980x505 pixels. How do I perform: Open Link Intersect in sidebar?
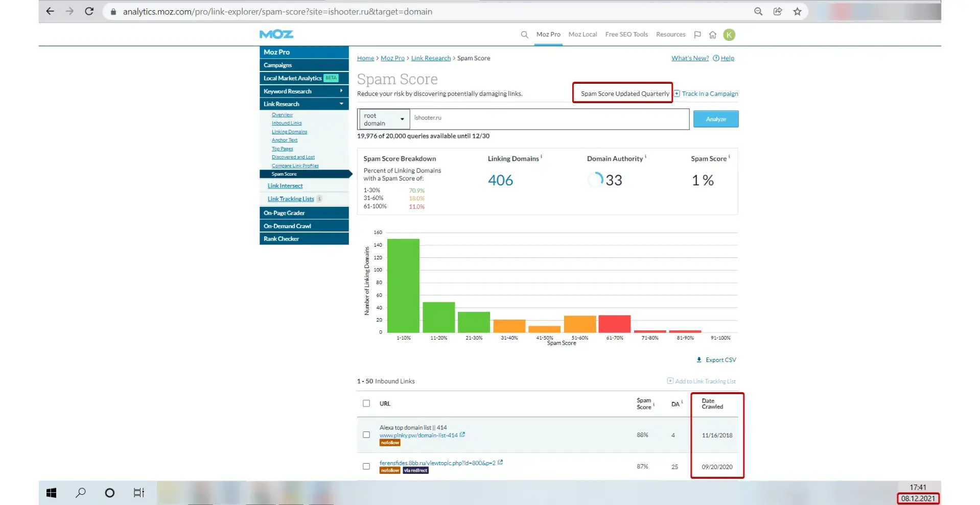[285, 186]
